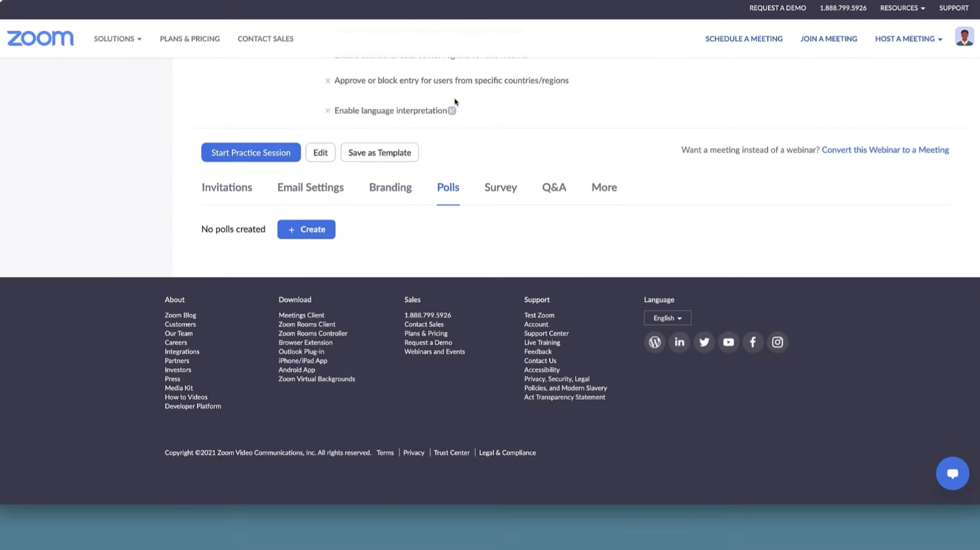
Task: Open Zoom's Instagram page icon
Action: pos(778,342)
